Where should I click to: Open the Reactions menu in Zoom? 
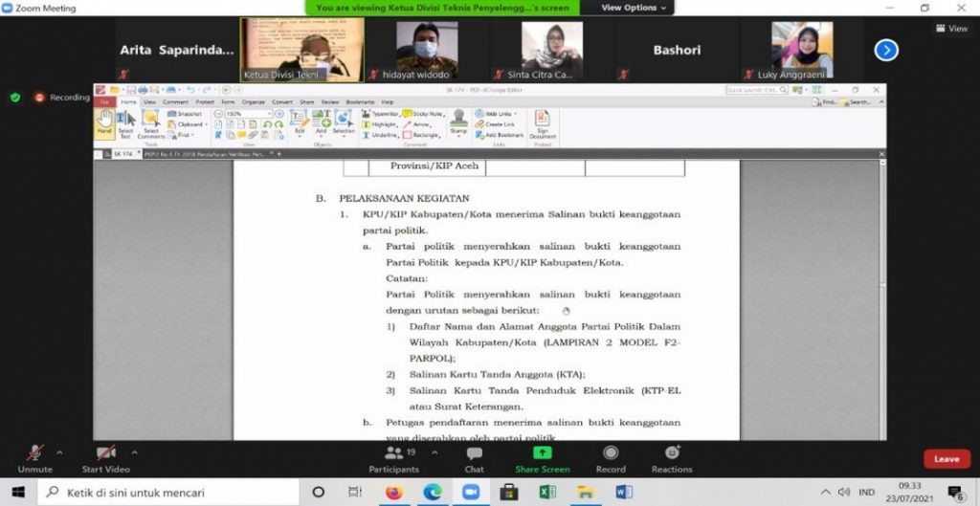pyautogui.click(x=672, y=458)
